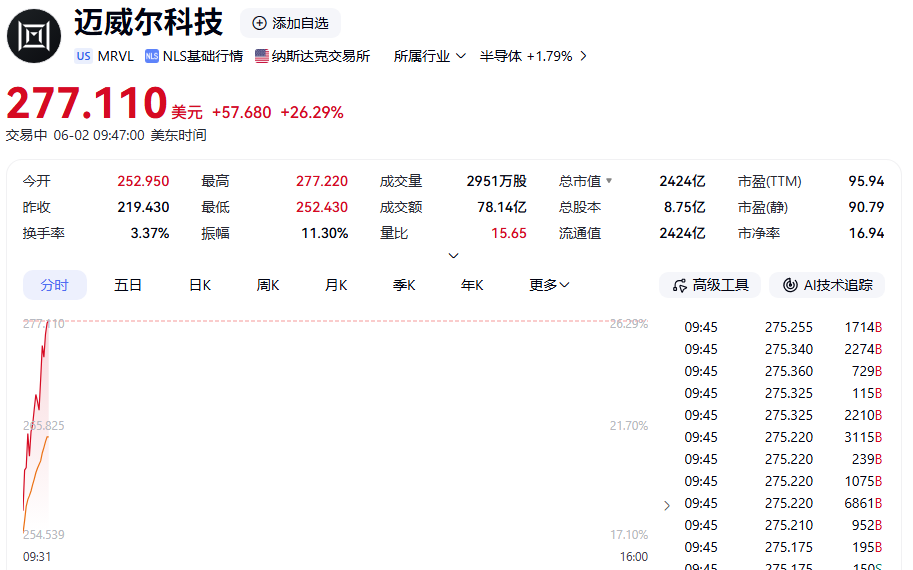
Task: Open the 更多 chart period dropdown
Action: (549, 285)
